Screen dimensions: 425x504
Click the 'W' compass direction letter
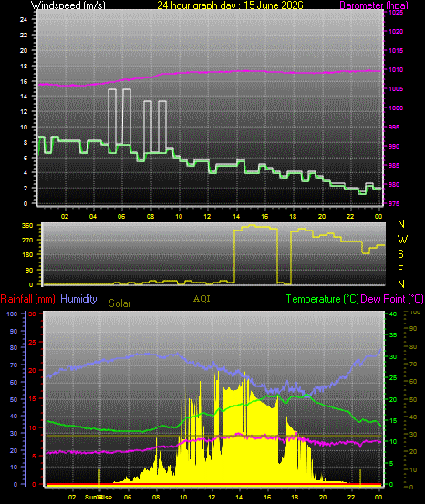pos(402,239)
